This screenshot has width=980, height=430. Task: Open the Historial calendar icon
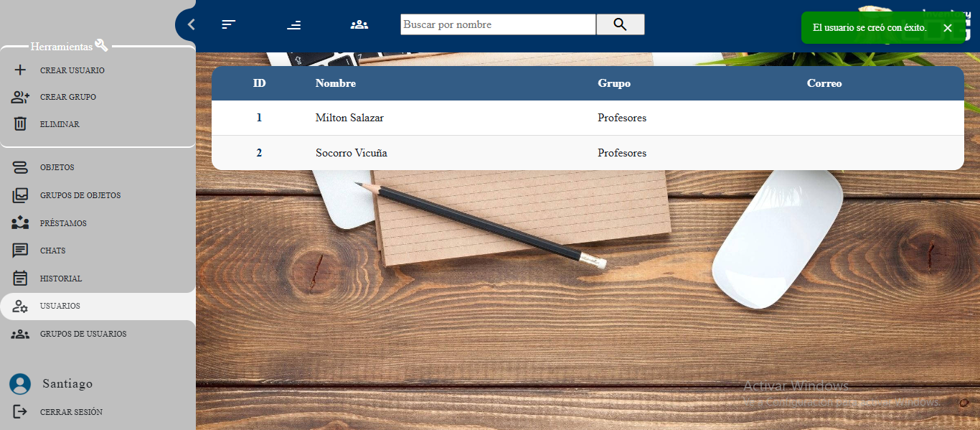pos(20,279)
